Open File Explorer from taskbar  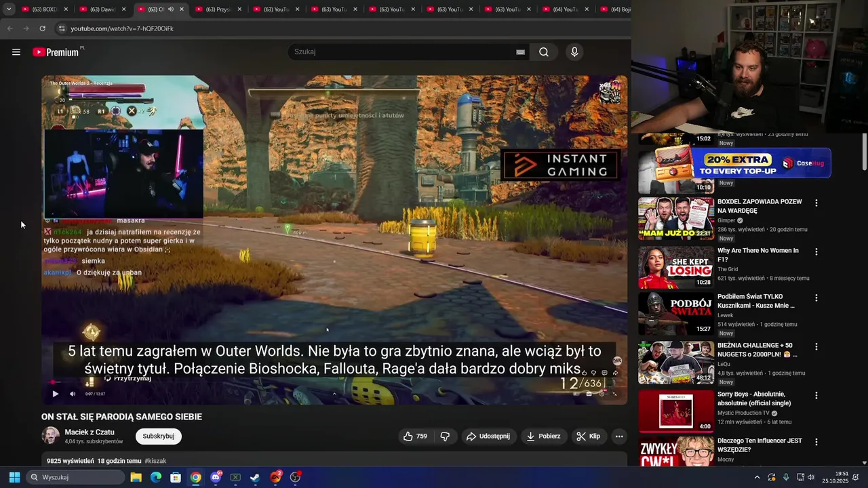[136, 477]
